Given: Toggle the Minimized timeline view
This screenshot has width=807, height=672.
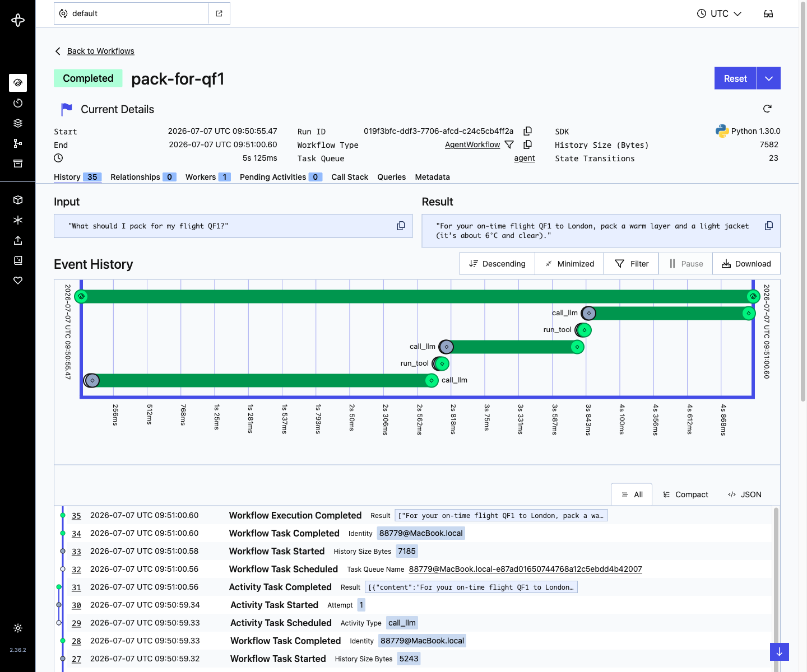Looking at the screenshot, I should [x=569, y=264].
